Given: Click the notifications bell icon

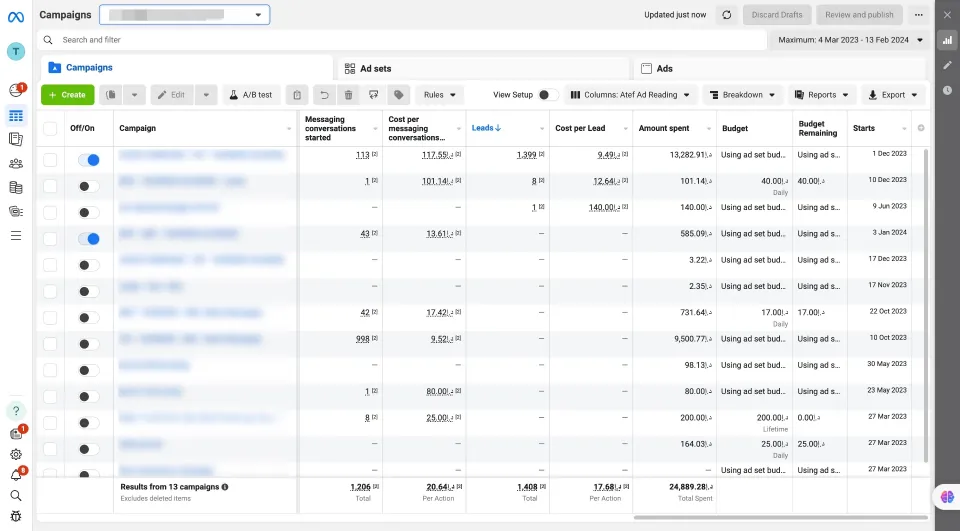Looking at the screenshot, I should (x=16, y=475).
